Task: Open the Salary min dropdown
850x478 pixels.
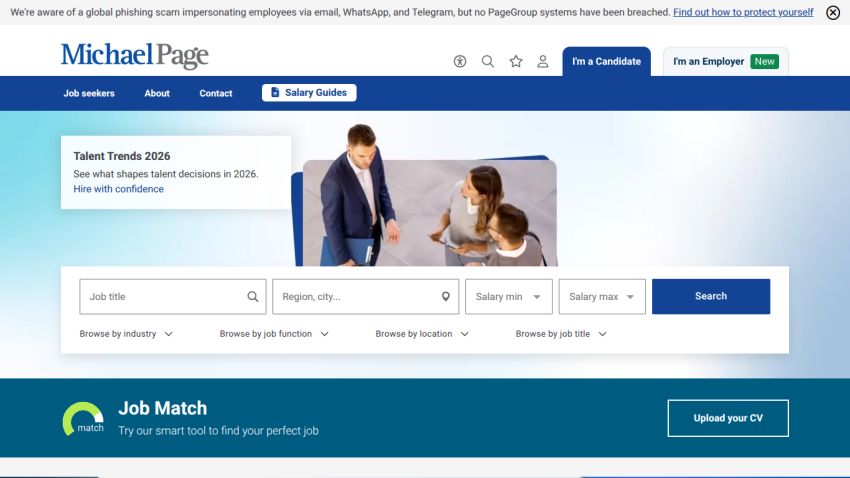Action: (508, 296)
